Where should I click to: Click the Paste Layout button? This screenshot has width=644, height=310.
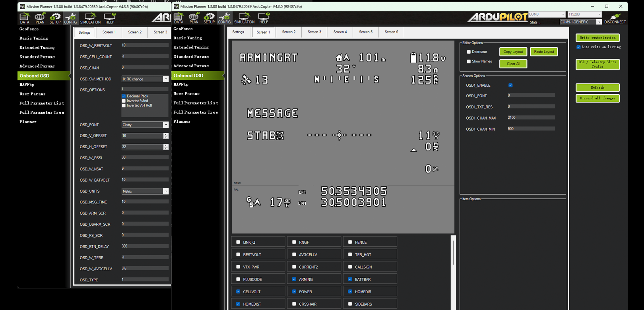pos(544,52)
